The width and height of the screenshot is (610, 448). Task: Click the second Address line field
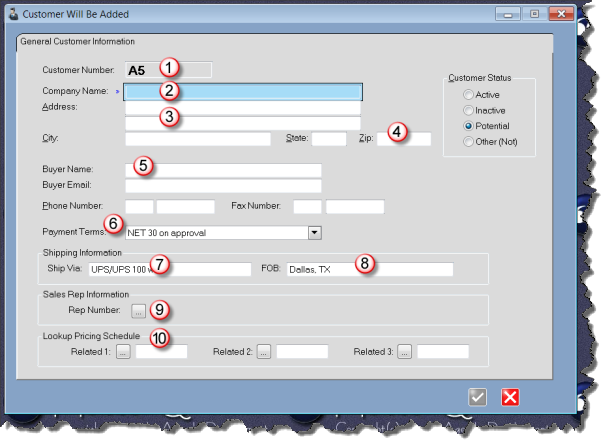(x=243, y=123)
